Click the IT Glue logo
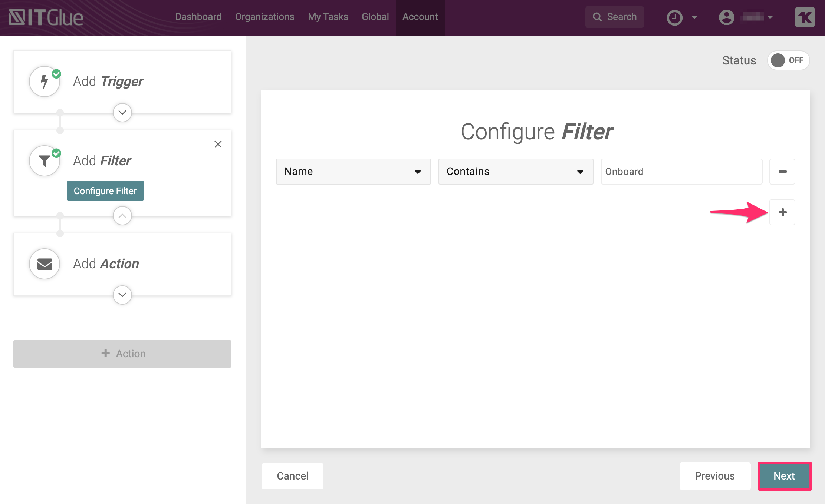The width and height of the screenshot is (825, 504). click(x=46, y=17)
